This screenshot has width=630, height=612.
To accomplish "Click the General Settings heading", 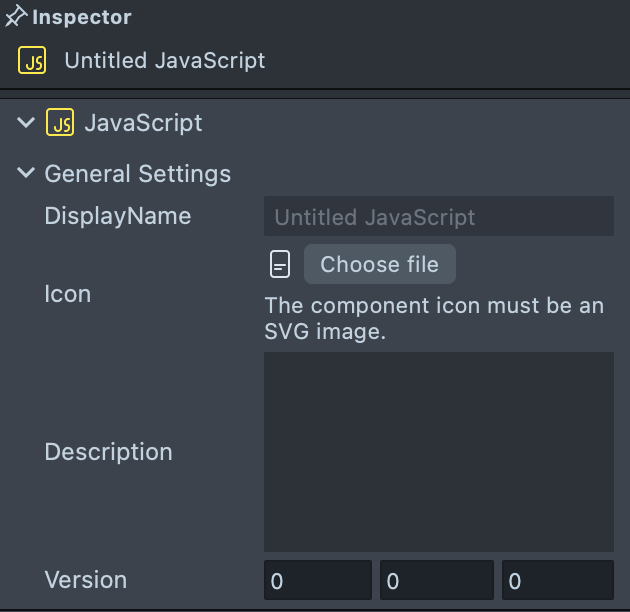I will tap(138, 174).
